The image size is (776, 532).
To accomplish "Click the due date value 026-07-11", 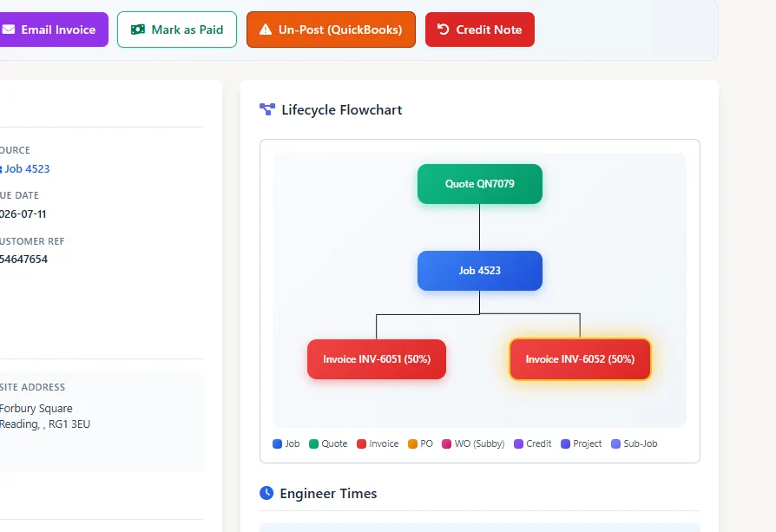I will coord(23,213).
